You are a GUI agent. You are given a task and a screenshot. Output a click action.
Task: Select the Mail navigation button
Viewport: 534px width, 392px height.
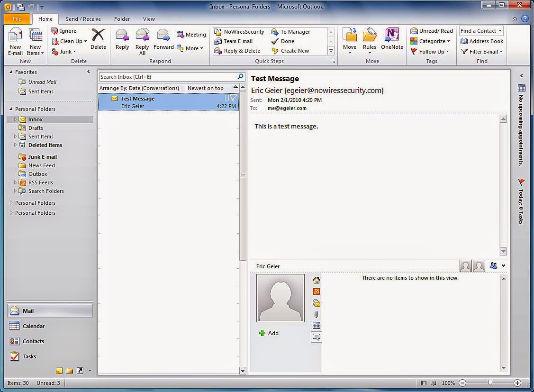coord(50,310)
